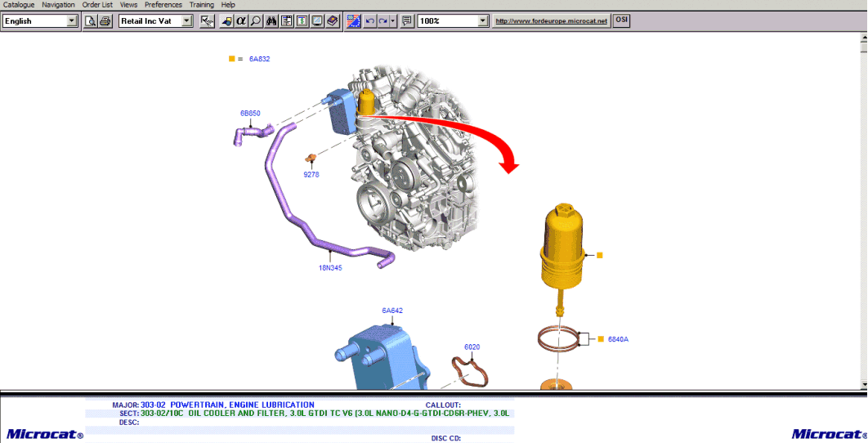Click the vertical scrollbar down arrow
This screenshot has height=443, width=868.
[863, 384]
